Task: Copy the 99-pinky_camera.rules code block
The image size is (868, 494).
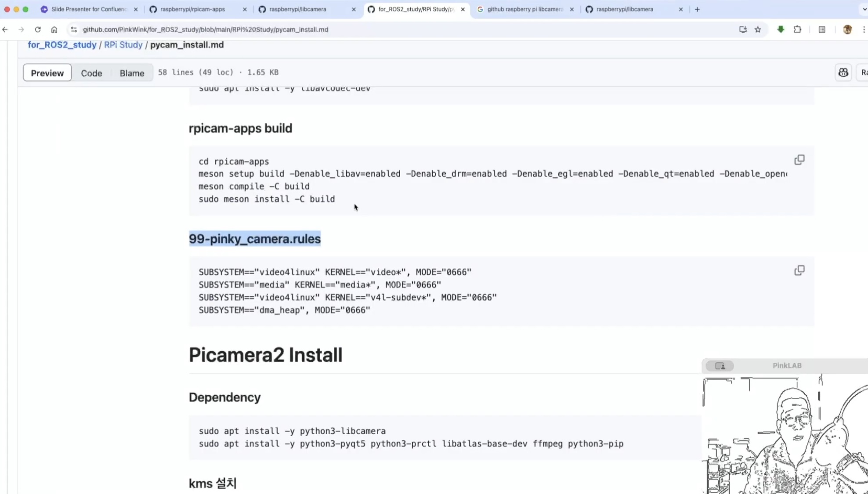Action: [x=799, y=270]
